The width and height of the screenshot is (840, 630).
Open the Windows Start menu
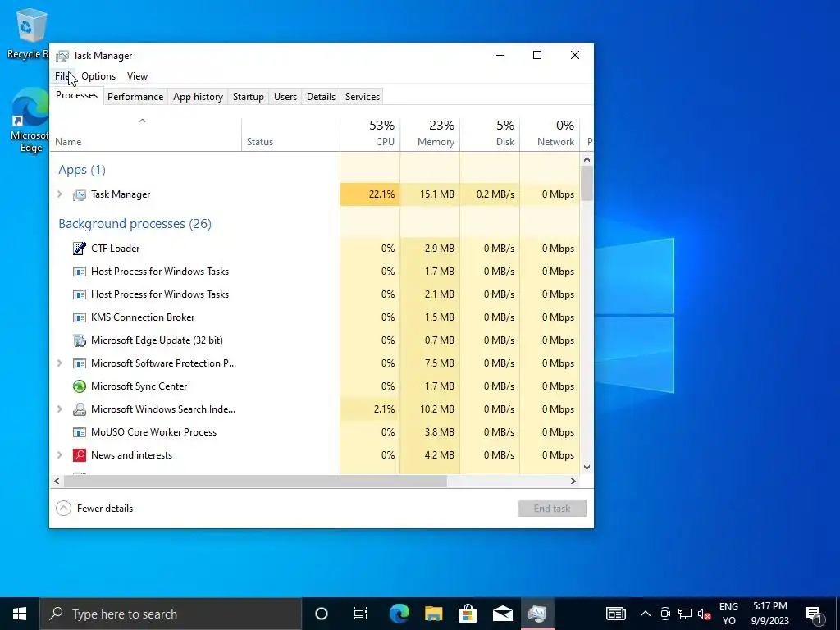tap(20, 614)
